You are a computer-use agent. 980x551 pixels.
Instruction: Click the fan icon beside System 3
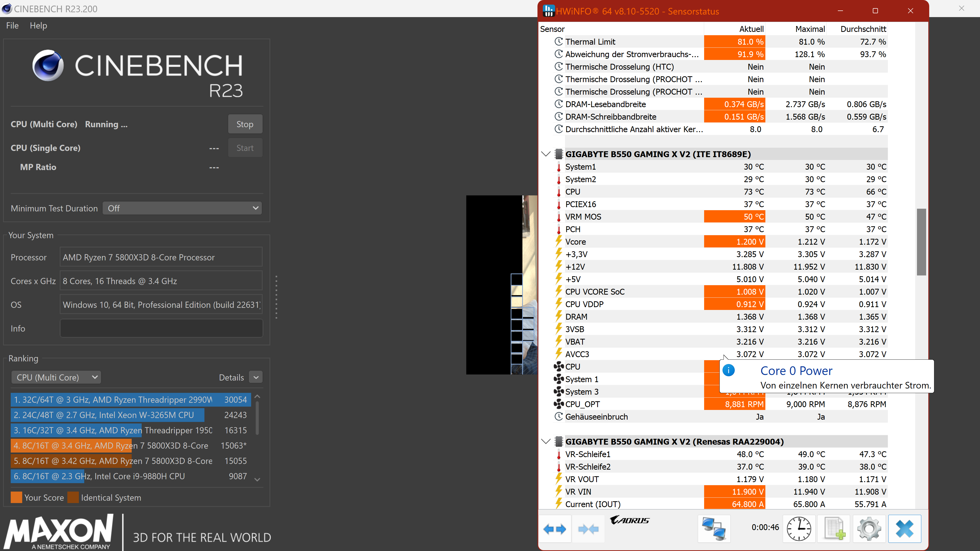coord(558,391)
